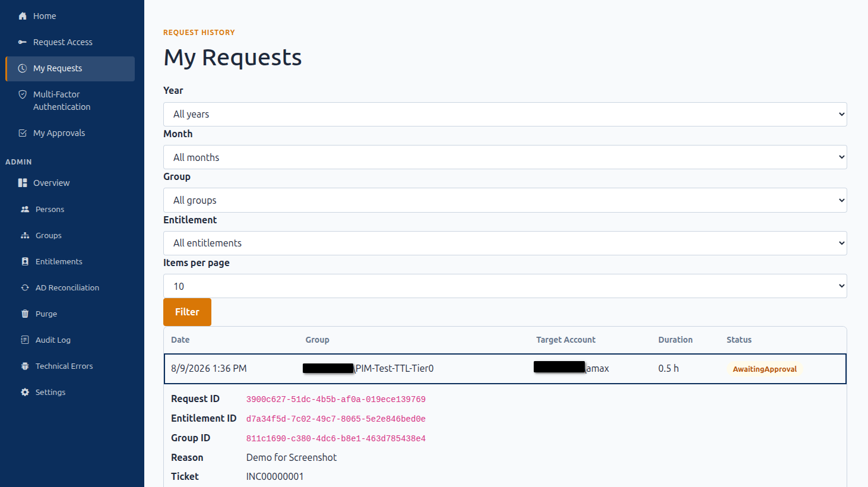
Task: Select the PIM-Test-TTL-Tier0 request row
Action: click(x=505, y=369)
